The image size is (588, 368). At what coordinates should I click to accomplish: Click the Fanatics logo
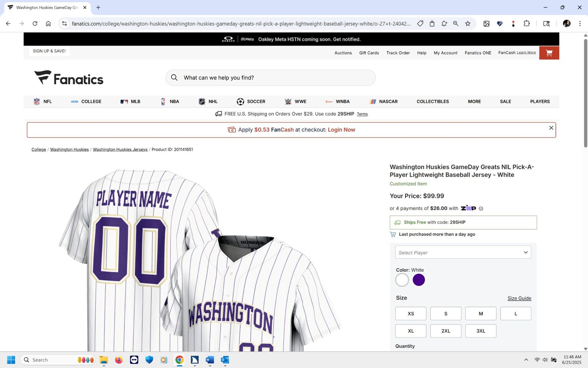(x=69, y=78)
